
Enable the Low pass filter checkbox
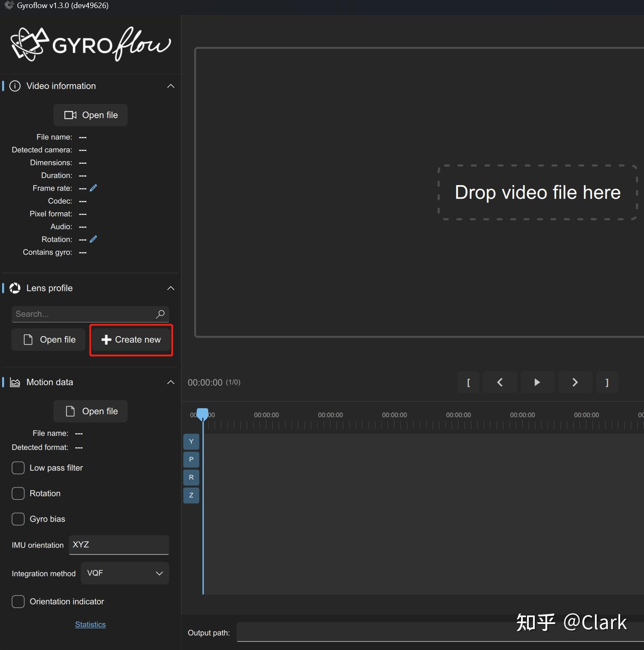17,468
